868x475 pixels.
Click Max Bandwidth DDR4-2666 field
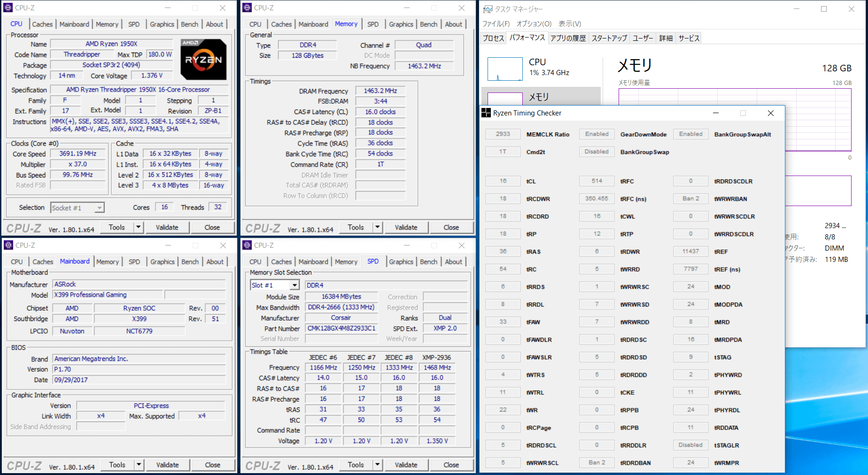pyautogui.click(x=341, y=307)
